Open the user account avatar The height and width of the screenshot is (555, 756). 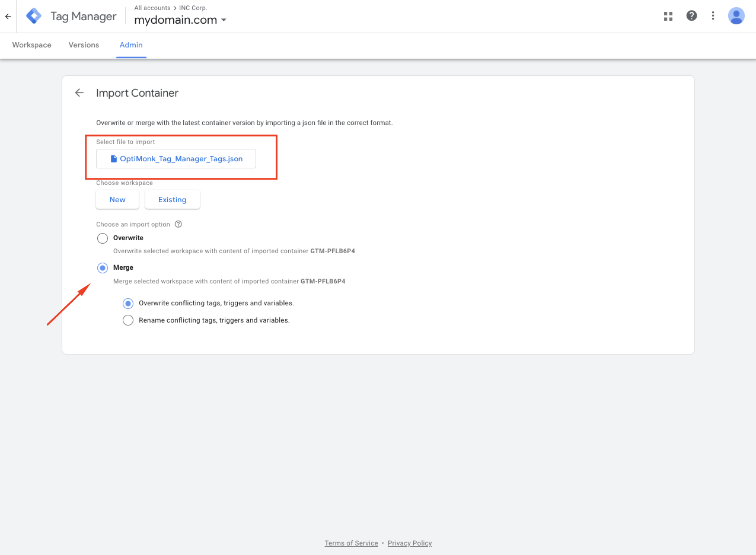click(x=736, y=16)
